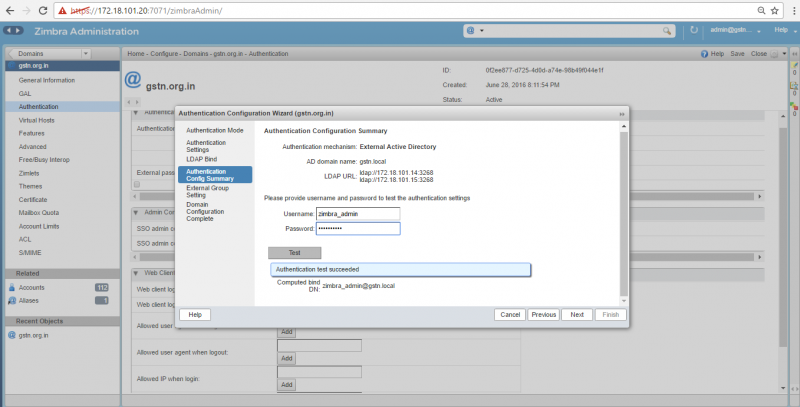Screen dimensions: 800x407
Task: Click the Zimbra refresh icon near admin account
Action: [693, 30]
